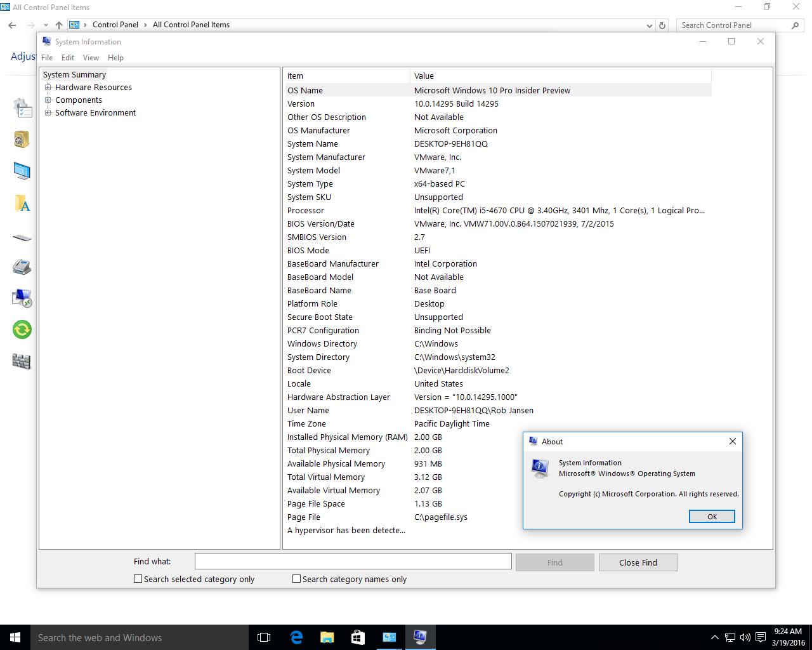Click the Item column header

348,76
